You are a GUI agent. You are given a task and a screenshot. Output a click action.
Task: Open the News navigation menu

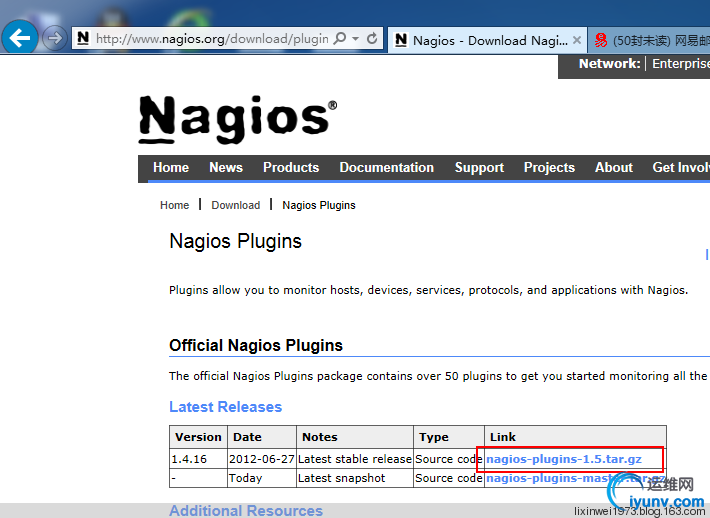pos(226,168)
